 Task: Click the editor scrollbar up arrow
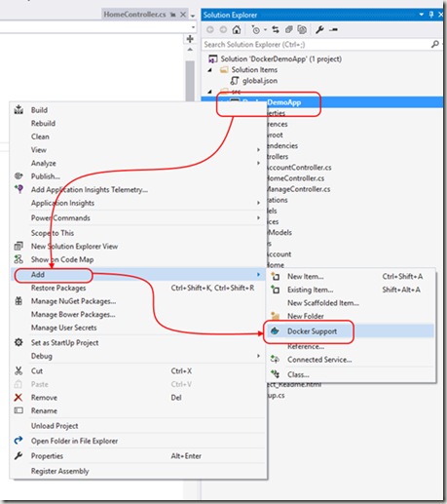190,50
